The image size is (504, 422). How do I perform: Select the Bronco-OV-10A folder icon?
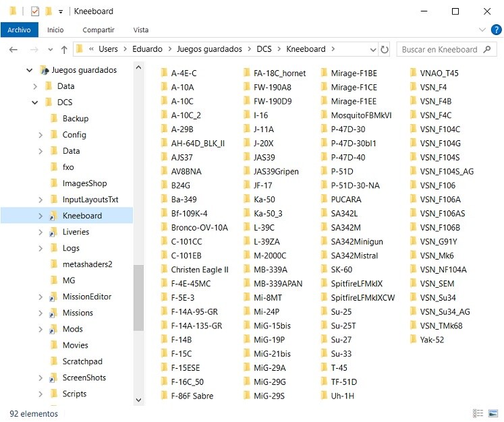click(164, 227)
